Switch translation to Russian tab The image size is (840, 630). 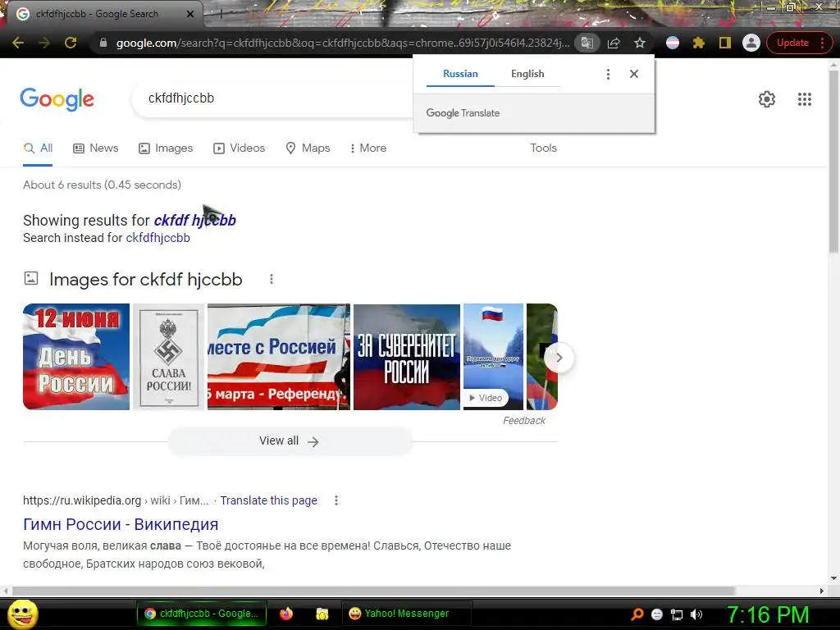click(460, 74)
